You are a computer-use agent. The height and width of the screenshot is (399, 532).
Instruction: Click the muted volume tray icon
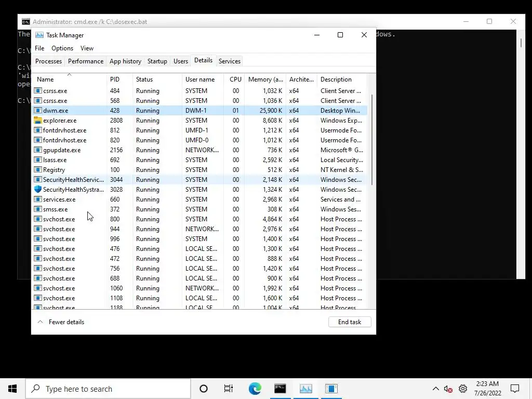[x=448, y=389]
